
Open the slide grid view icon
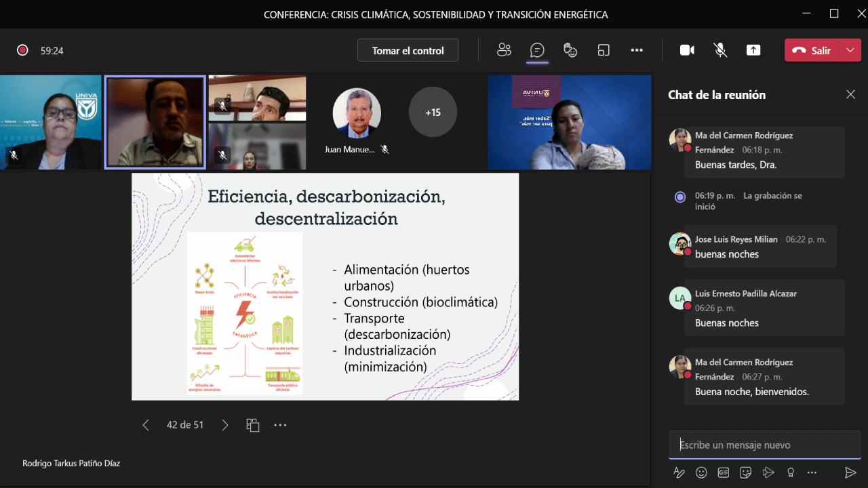(253, 425)
